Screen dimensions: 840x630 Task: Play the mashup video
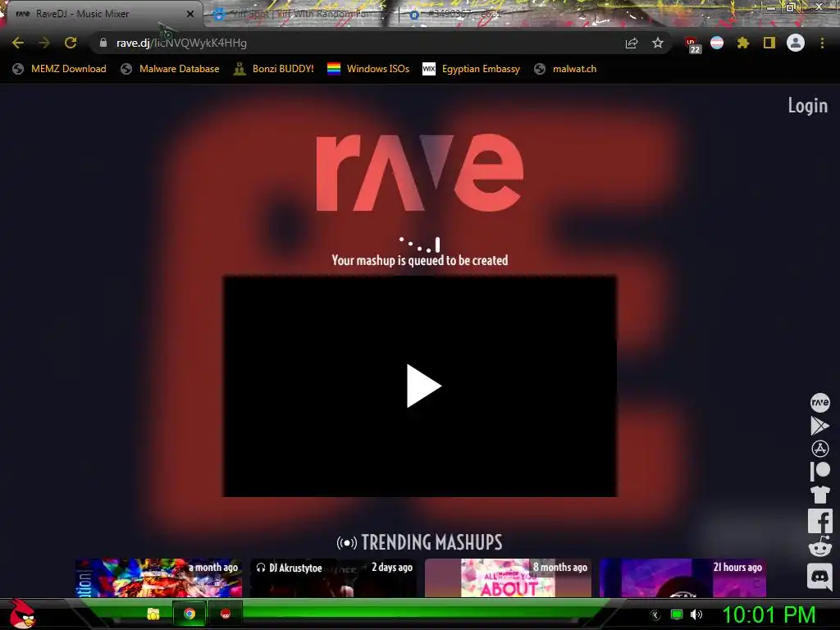coord(424,386)
